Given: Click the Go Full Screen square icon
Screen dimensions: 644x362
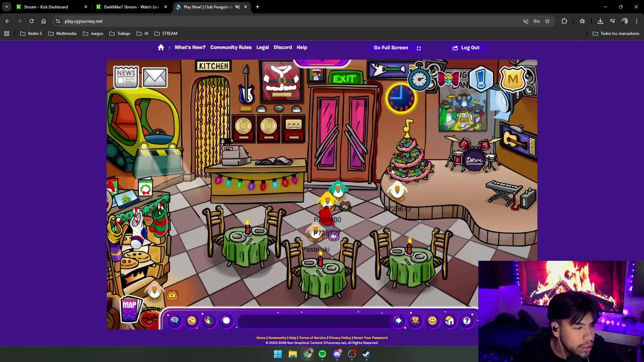Looking at the screenshot, I should 419,48.
